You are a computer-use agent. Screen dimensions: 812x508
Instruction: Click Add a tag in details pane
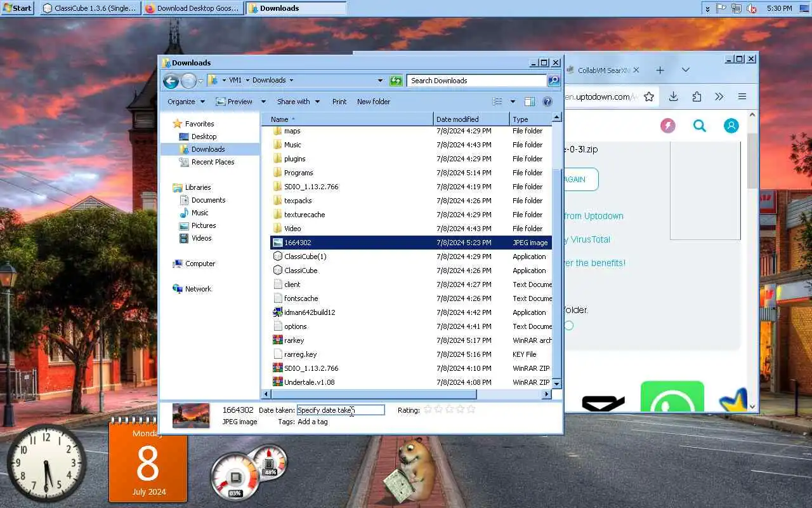point(313,422)
